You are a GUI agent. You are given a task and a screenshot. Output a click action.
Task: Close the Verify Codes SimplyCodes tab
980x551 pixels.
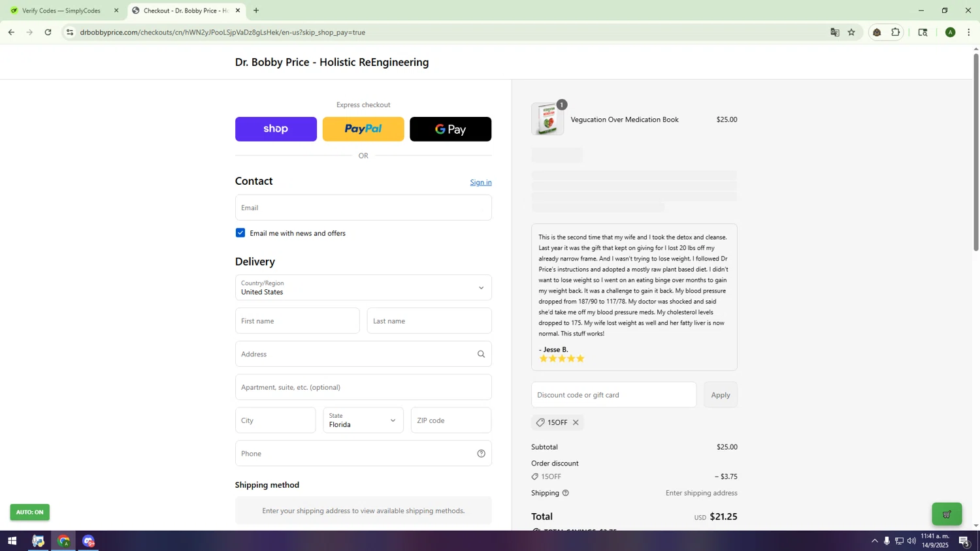tap(116, 10)
